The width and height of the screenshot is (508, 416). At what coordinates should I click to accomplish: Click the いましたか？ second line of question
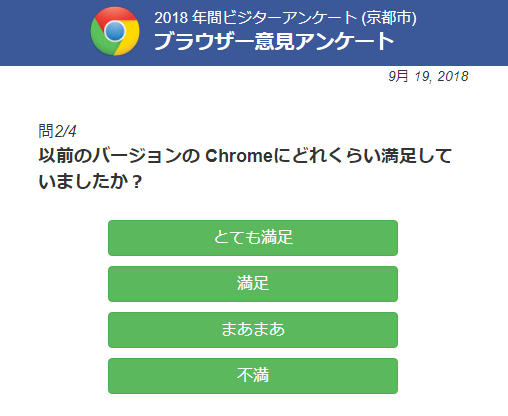(91, 182)
